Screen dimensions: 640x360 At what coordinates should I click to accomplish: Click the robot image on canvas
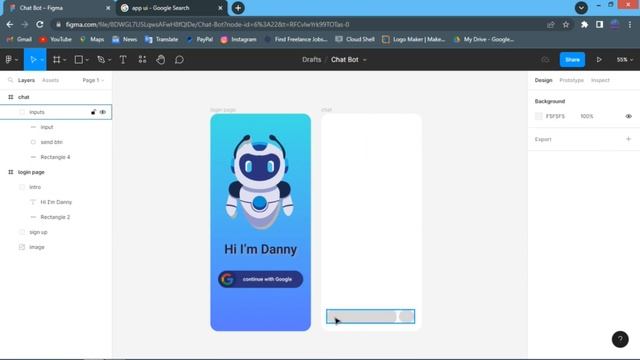coord(260,181)
